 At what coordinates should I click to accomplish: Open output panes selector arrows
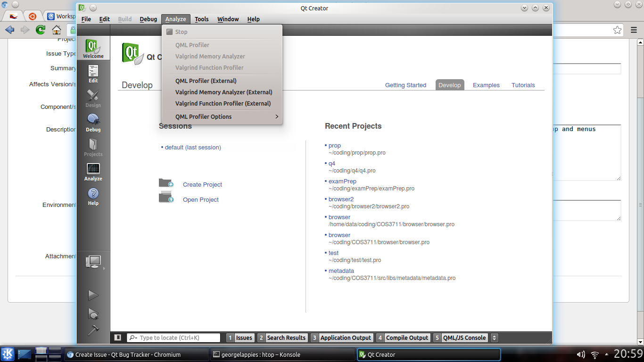tap(494, 337)
